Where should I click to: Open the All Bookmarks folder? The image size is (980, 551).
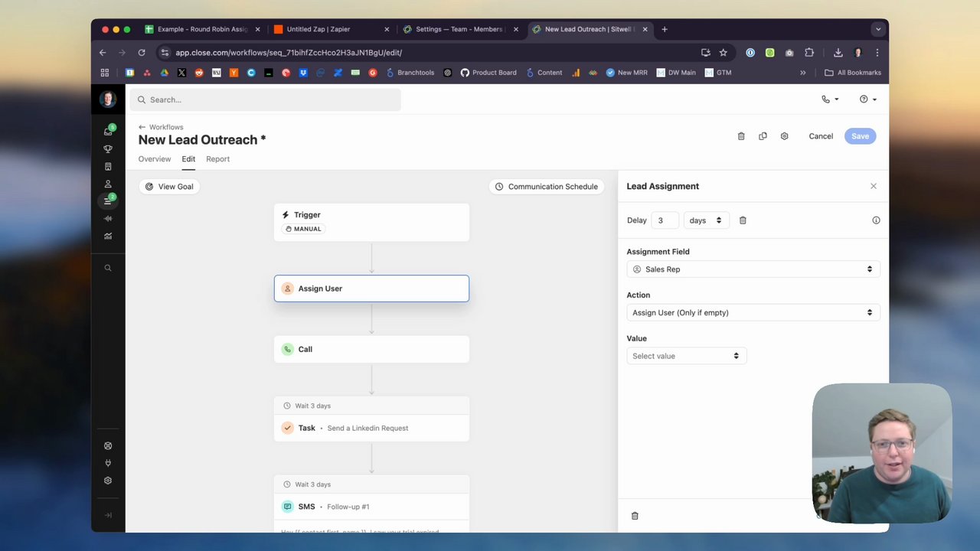pyautogui.click(x=852, y=73)
